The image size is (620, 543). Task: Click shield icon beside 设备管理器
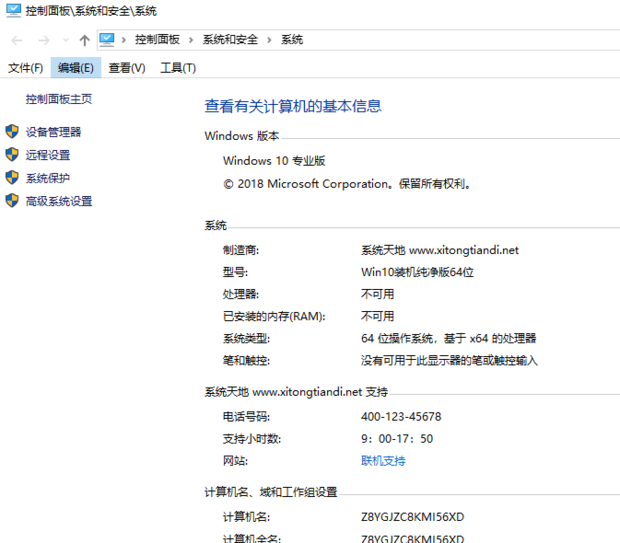point(12,131)
